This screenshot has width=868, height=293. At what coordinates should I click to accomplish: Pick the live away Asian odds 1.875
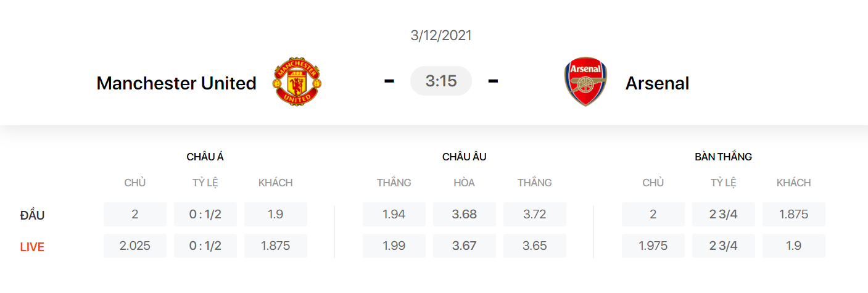[x=275, y=246]
